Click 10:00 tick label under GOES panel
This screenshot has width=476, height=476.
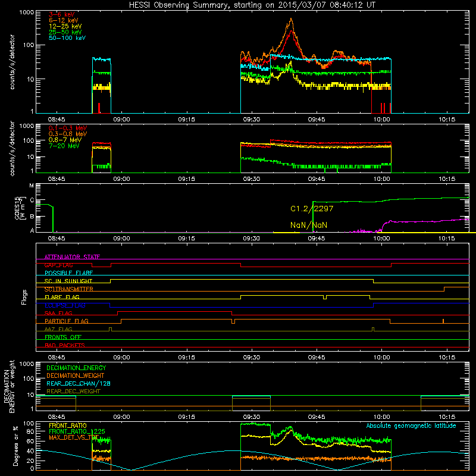[381, 239]
